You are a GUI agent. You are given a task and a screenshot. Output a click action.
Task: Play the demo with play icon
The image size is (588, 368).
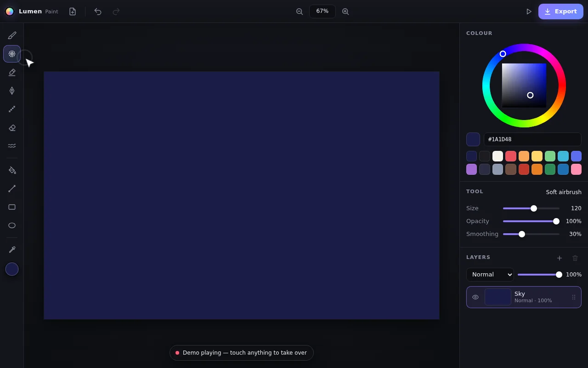pos(529,11)
